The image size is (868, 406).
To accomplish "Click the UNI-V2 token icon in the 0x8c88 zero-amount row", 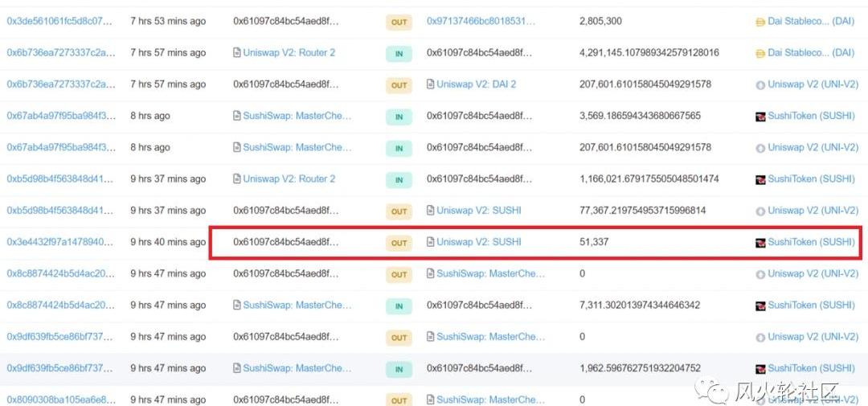I will (760, 275).
